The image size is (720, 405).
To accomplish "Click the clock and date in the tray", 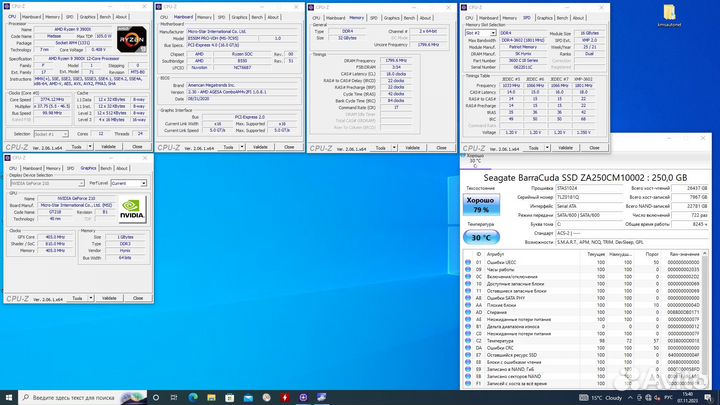I will (687, 398).
